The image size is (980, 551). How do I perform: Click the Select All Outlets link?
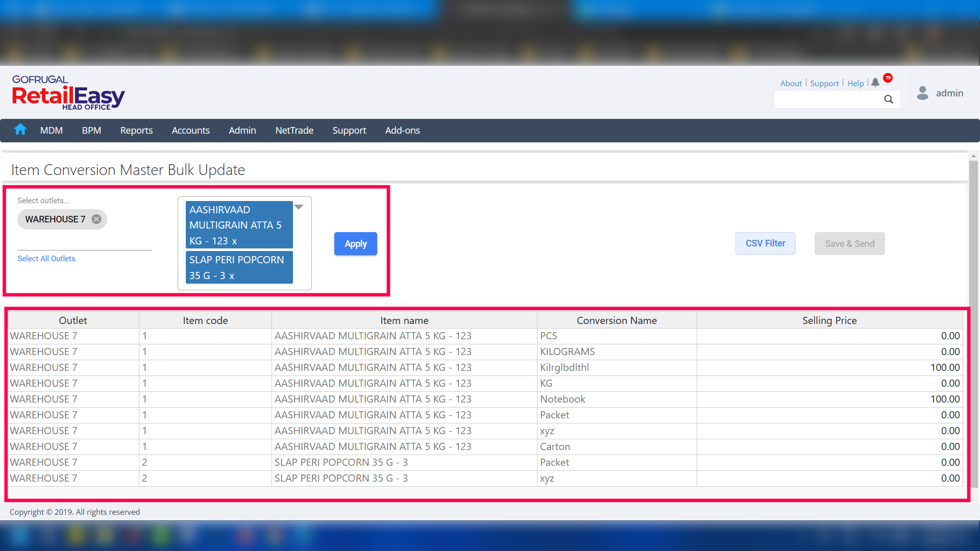click(46, 259)
